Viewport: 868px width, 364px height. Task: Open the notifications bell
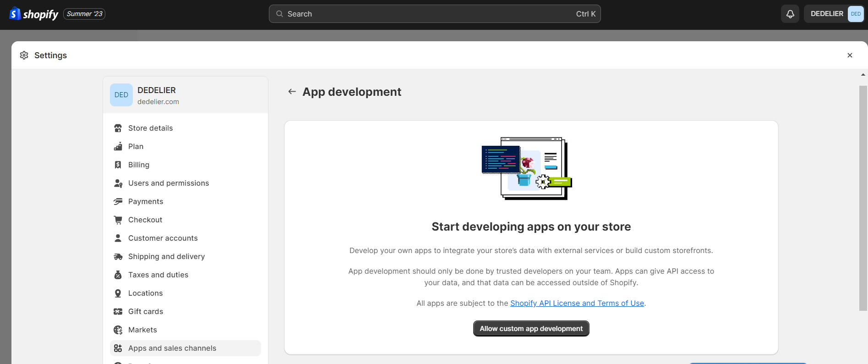pos(790,14)
